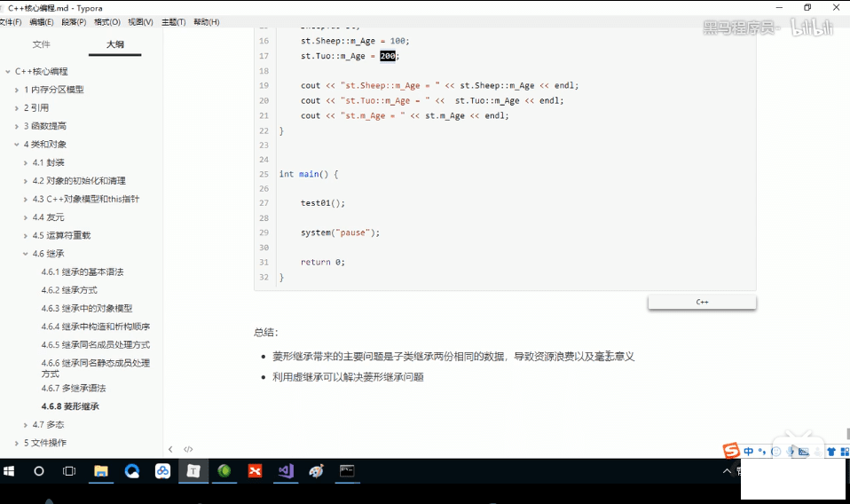Open the red X app on the taskbar
This screenshot has width=850, height=504.
click(x=255, y=471)
